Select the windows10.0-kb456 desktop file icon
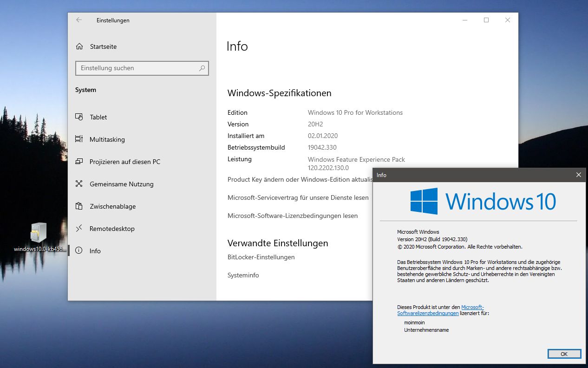 39,233
